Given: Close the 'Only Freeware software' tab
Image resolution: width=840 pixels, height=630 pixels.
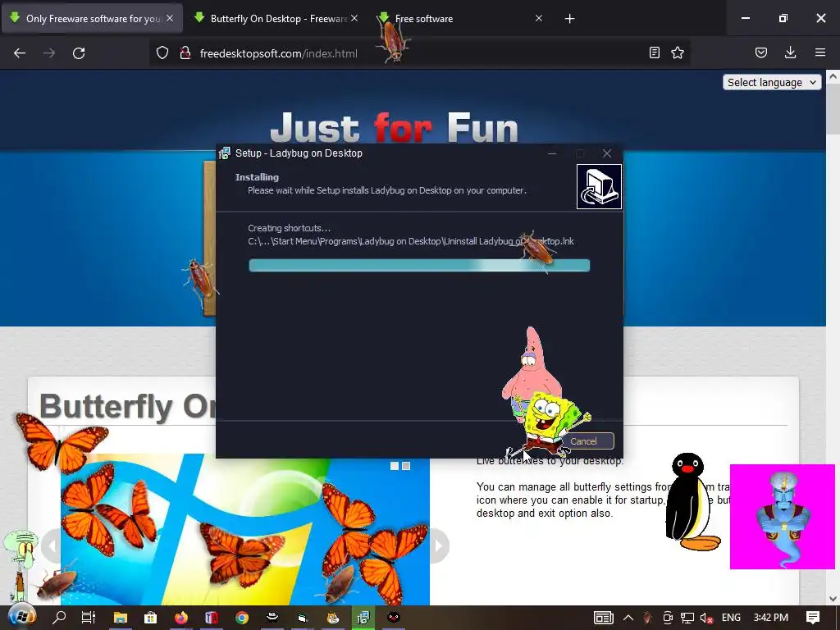Looking at the screenshot, I should [170, 18].
